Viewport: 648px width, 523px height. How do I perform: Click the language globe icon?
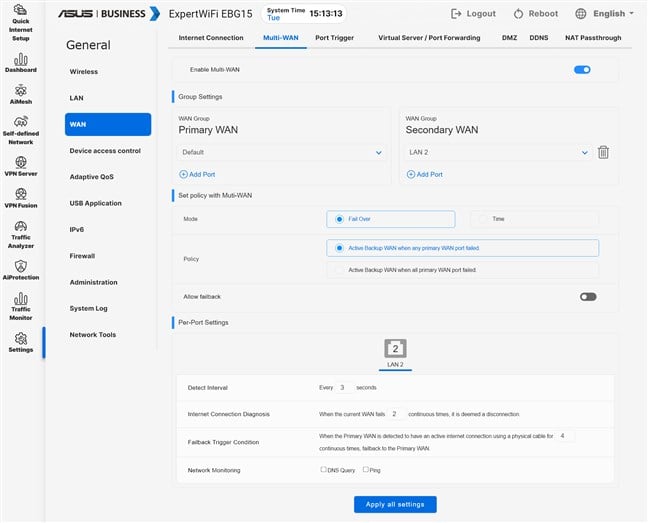581,14
